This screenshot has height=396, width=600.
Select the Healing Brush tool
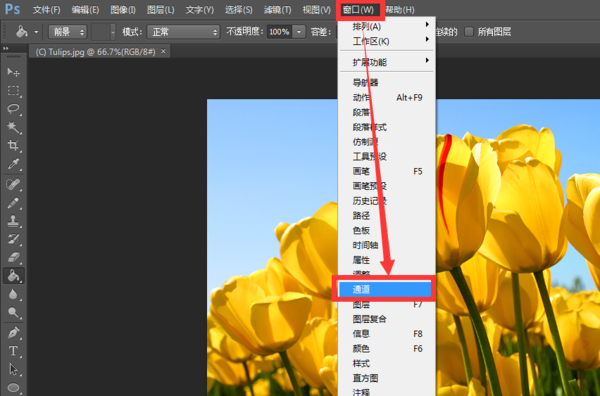[13, 184]
